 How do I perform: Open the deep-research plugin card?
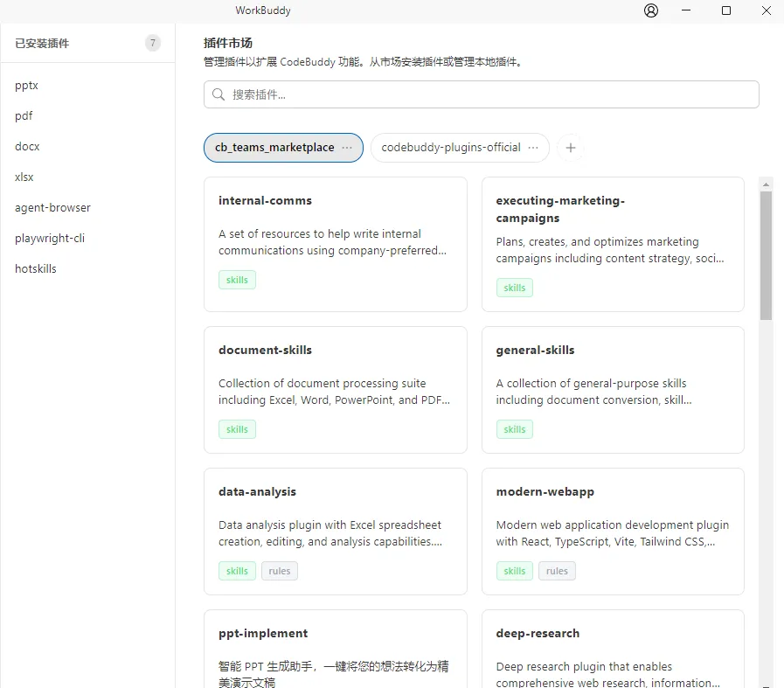pos(613,649)
